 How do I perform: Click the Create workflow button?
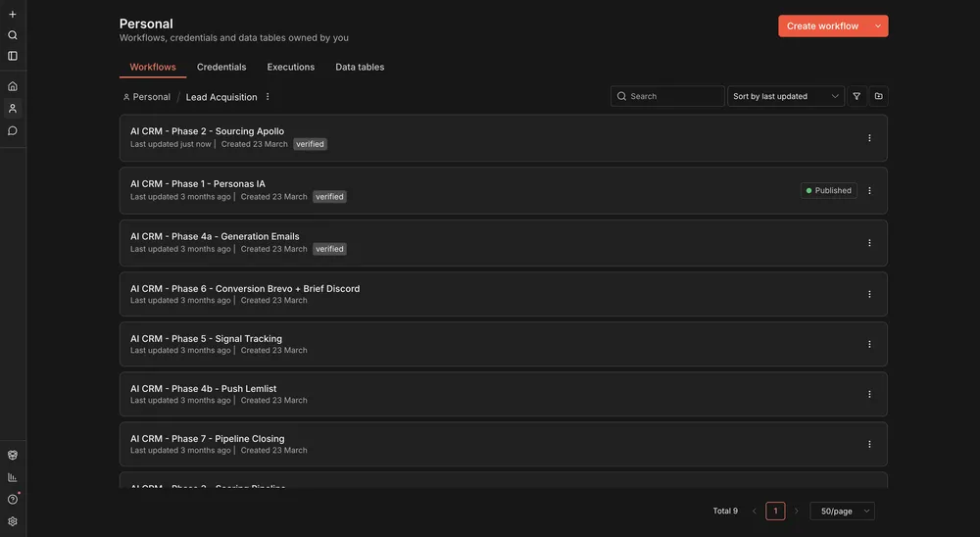coord(822,26)
